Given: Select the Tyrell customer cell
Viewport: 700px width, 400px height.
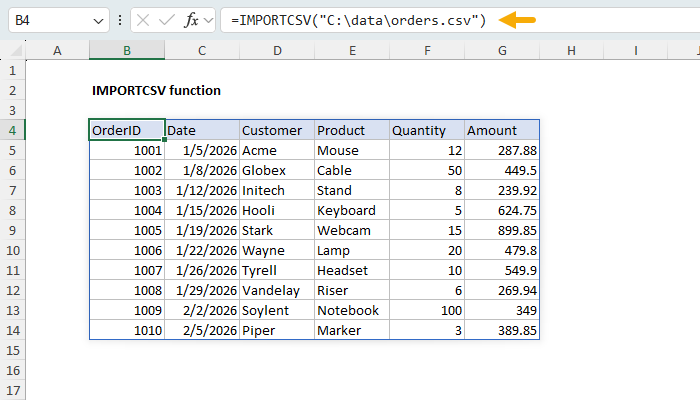Looking at the screenshot, I should 277,271.
